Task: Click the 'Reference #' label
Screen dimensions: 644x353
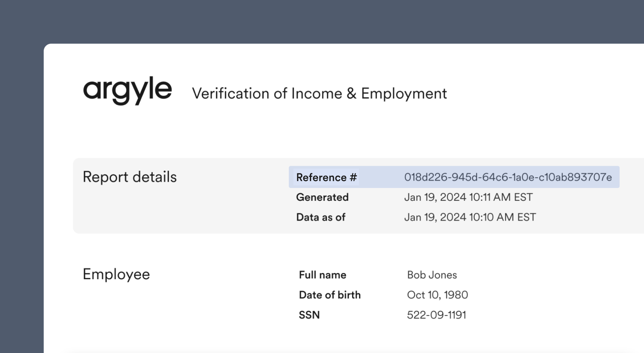Action: coord(326,177)
